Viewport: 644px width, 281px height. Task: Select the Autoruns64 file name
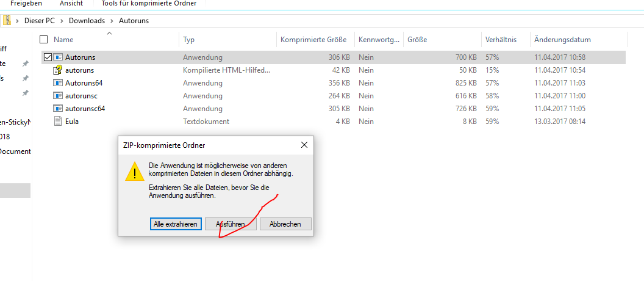(84, 83)
